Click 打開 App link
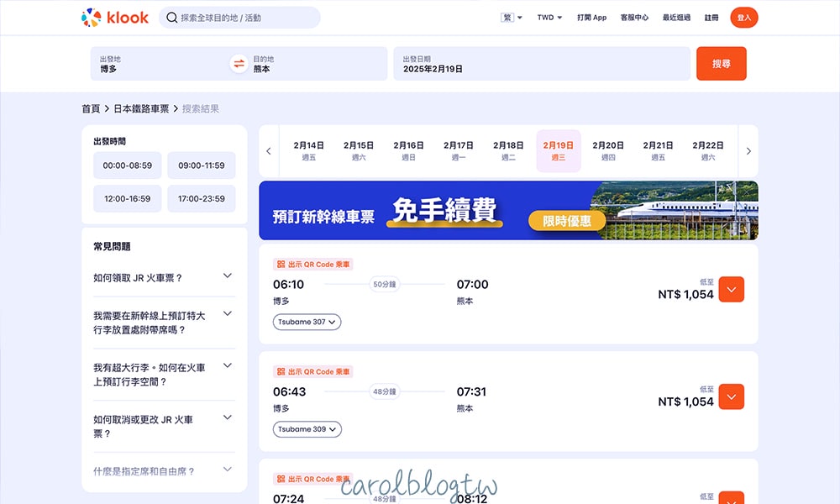 591,18
